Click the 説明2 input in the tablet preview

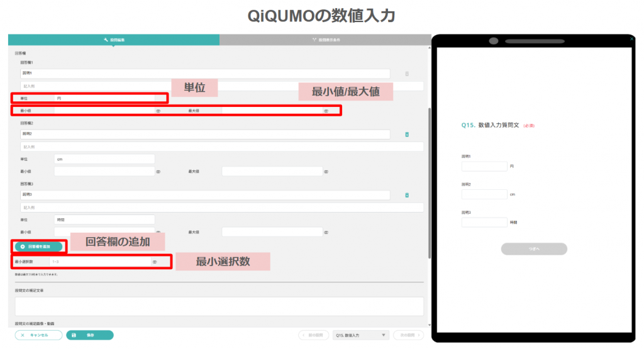pyautogui.click(x=484, y=194)
